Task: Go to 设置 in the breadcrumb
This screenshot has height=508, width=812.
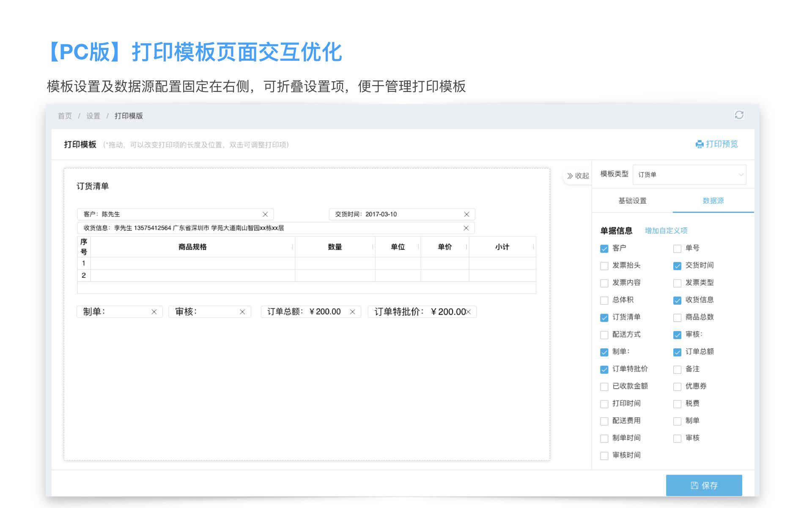Action: point(93,116)
